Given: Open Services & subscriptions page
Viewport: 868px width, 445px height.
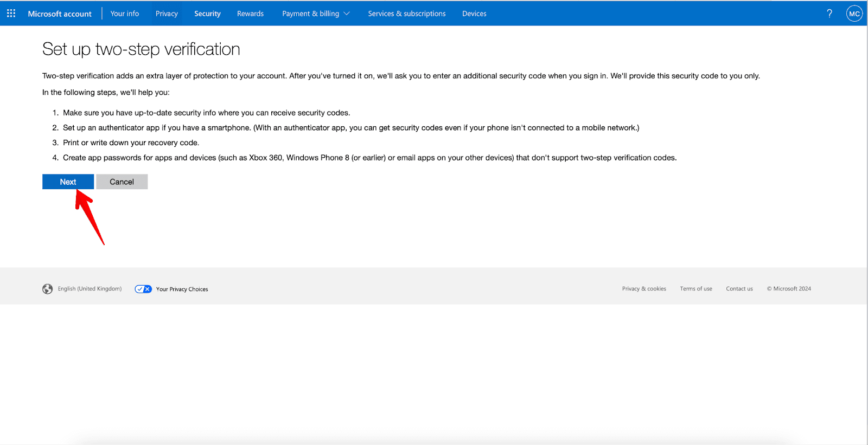Looking at the screenshot, I should pyautogui.click(x=406, y=14).
